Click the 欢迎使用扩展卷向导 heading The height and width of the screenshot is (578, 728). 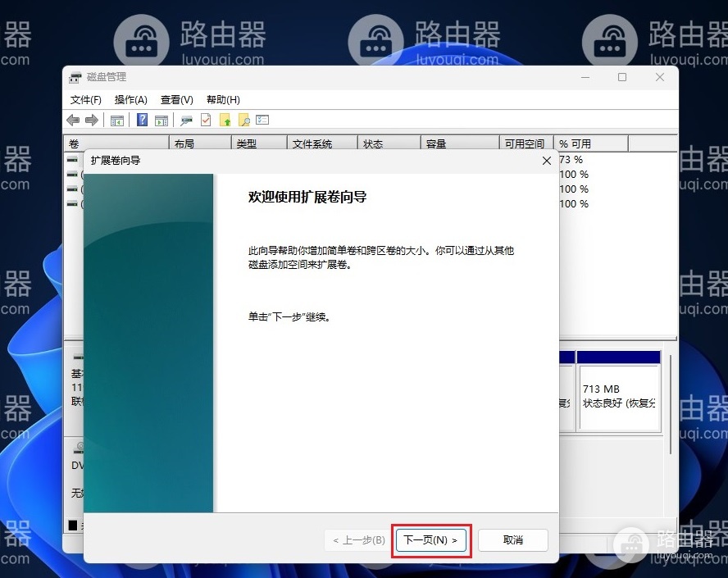(307, 197)
